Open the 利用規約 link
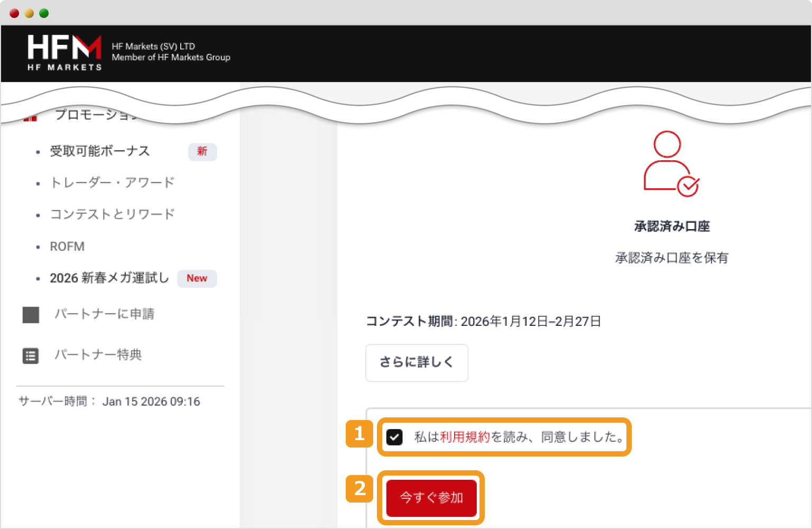Image resolution: width=812 pixels, height=529 pixels. point(464,437)
